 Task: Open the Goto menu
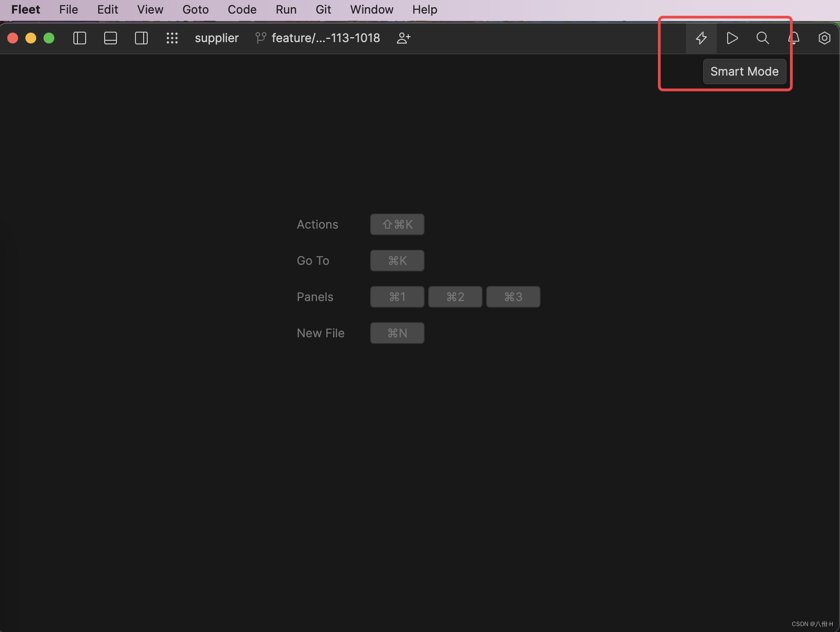click(195, 10)
